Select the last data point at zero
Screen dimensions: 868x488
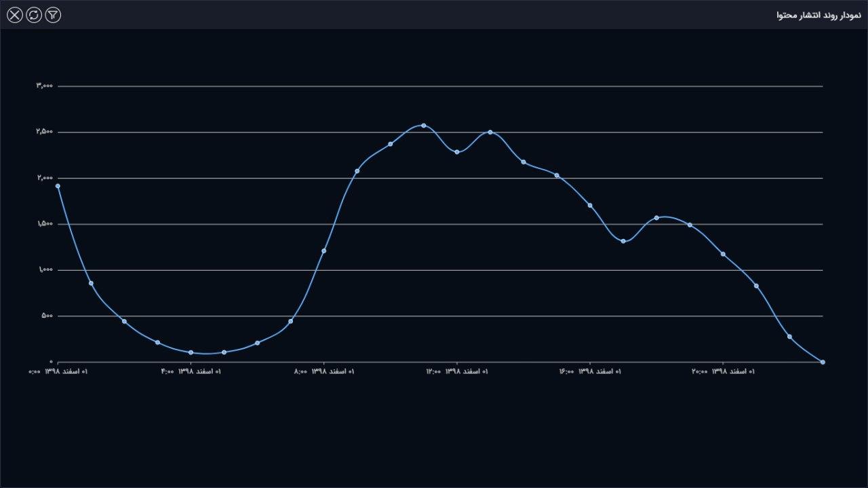823,362
